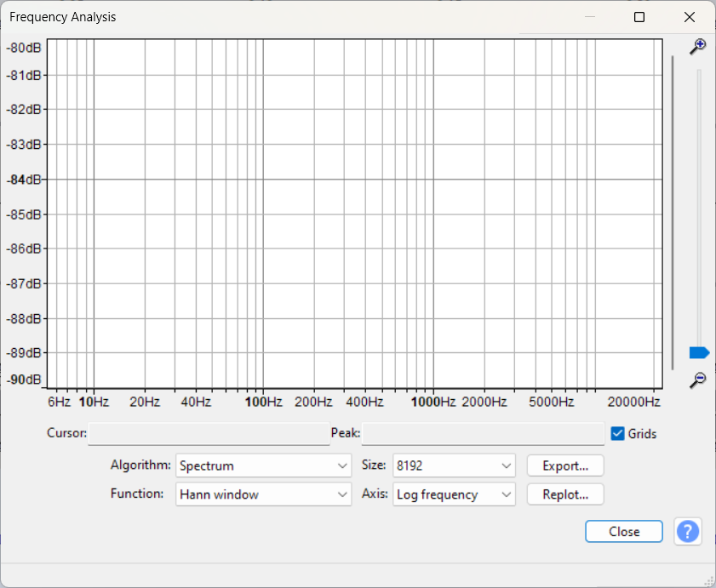
Task: Click the Replot... button
Action: (565, 494)
